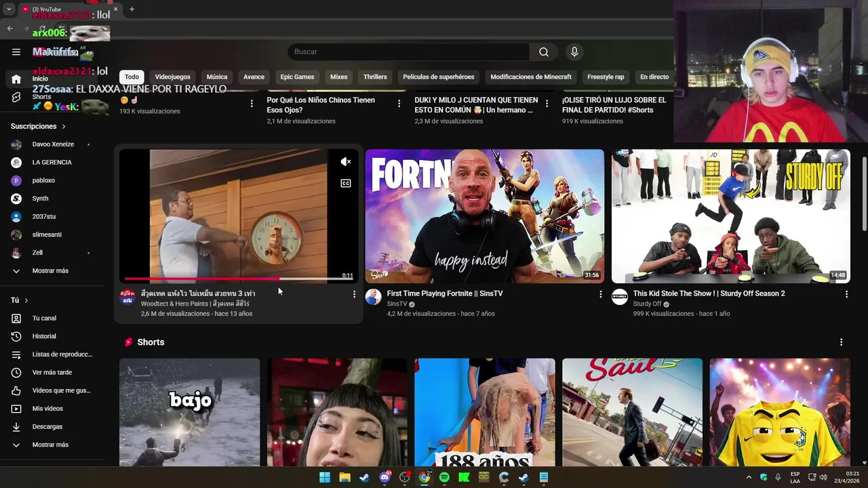
Task: Click the Woodtect channel avatar
Action: tap(127, 297)
